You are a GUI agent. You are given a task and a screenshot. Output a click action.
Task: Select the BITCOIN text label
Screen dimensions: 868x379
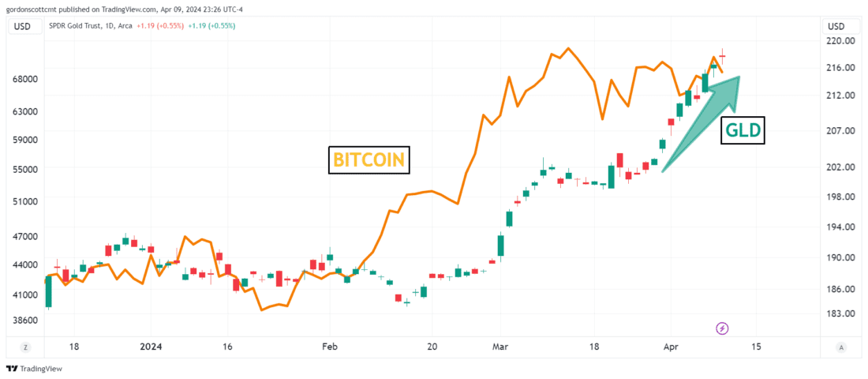pyautogui.click(x=369, y=160)
